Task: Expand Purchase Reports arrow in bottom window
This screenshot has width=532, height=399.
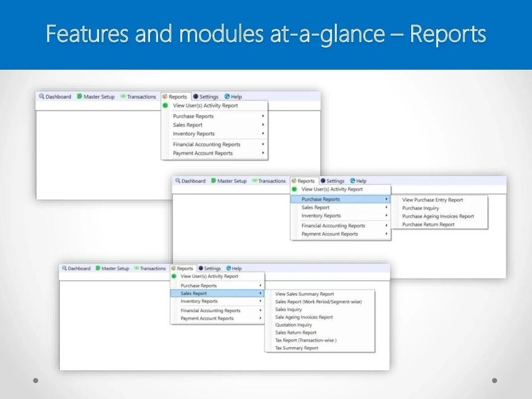Action: [260, 286]
